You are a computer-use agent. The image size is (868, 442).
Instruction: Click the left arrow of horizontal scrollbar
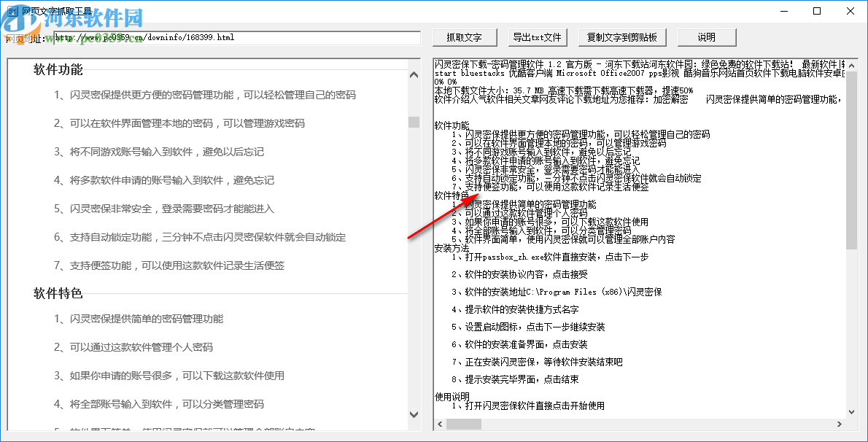pyautogui.click(x=440, y=422)
